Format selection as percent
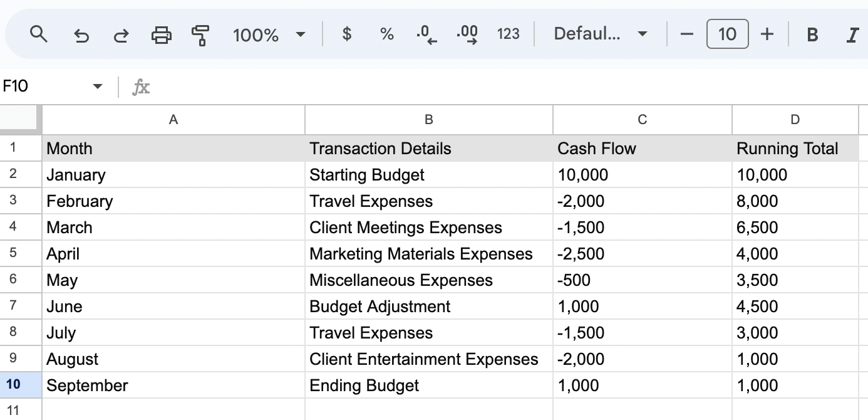The height and width of the screenshot is (420, 868). (387, 34)
